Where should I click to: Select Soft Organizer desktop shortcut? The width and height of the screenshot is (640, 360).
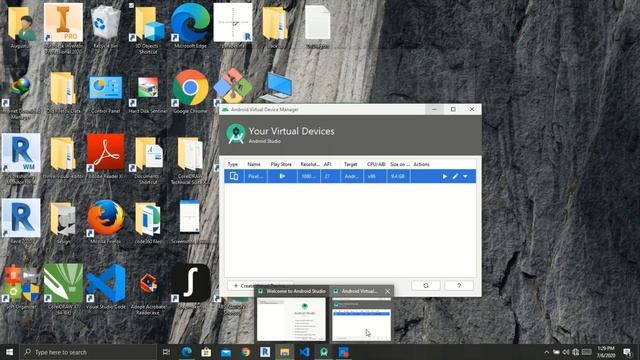tap(20, 287)
